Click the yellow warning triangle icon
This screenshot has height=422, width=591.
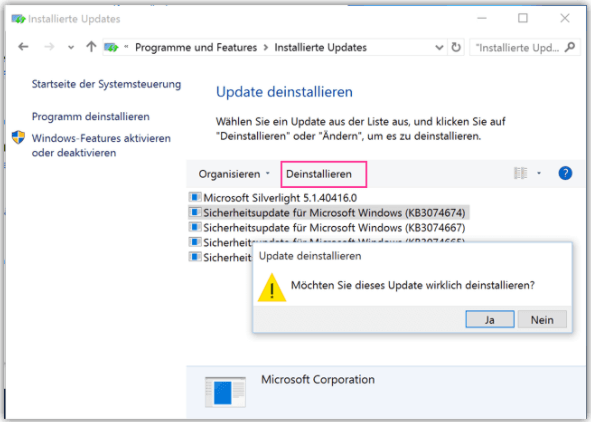point(272,288)
